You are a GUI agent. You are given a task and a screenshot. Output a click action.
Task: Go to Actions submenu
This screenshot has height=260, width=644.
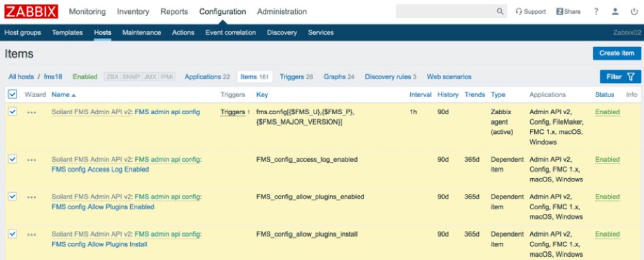pyautogui.click(x=183, y=32)
